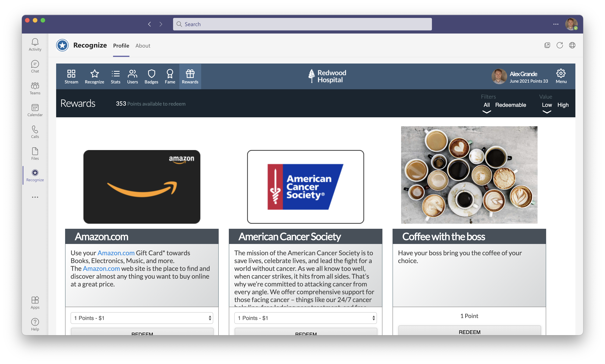Redeem the Coffee with the boss reward
Viewport: 605px width, 364px height.
click(469, 332)
